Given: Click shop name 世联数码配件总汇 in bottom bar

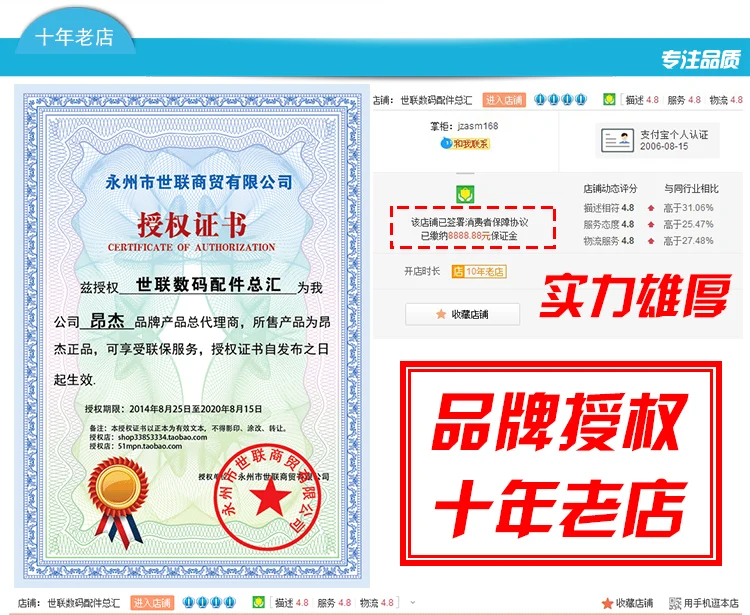Looking at the screenshot, I should (x=84, y=603).
